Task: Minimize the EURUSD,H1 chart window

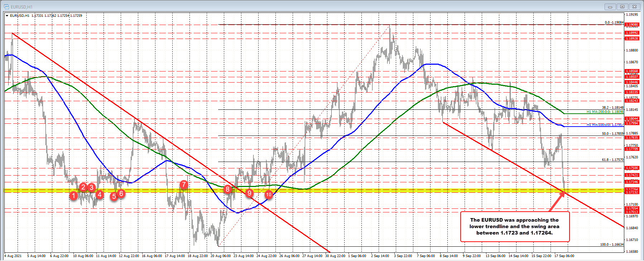Action: (x=610, y=6)
